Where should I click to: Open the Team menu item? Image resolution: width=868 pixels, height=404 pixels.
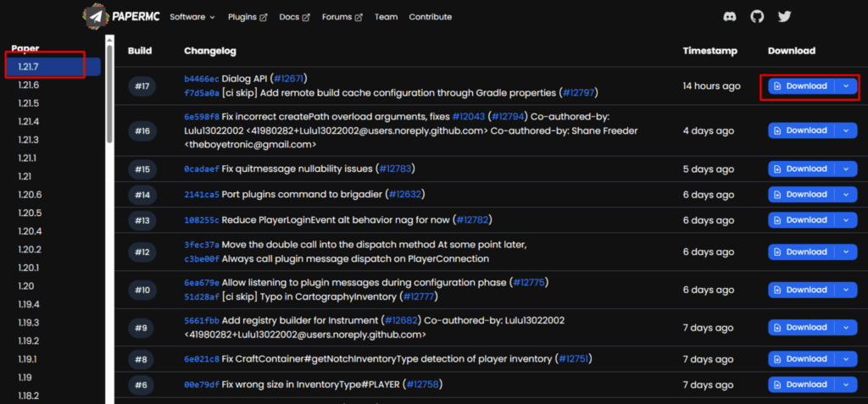pos(386,17)
